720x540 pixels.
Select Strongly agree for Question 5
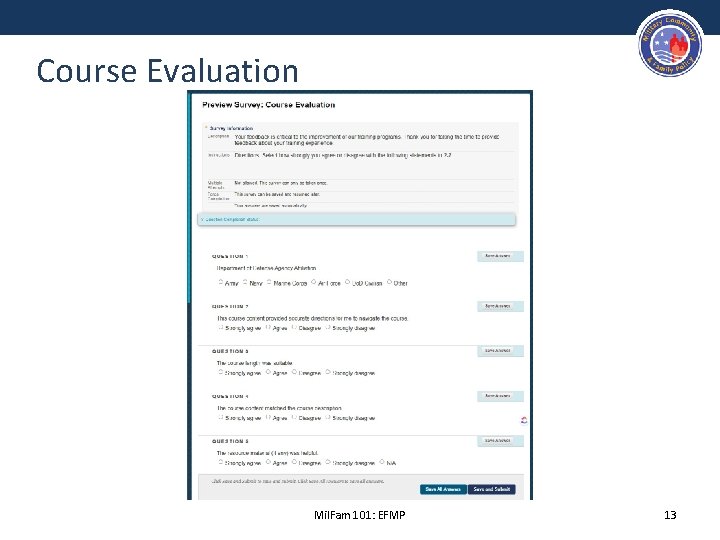(x=221, y=462)
